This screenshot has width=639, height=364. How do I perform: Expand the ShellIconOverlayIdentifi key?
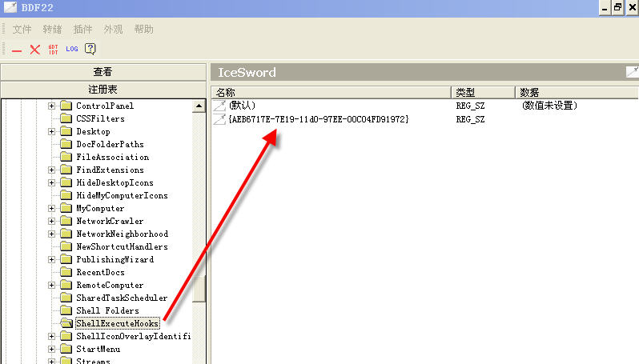pyautogui.click(x=51, y=336)
